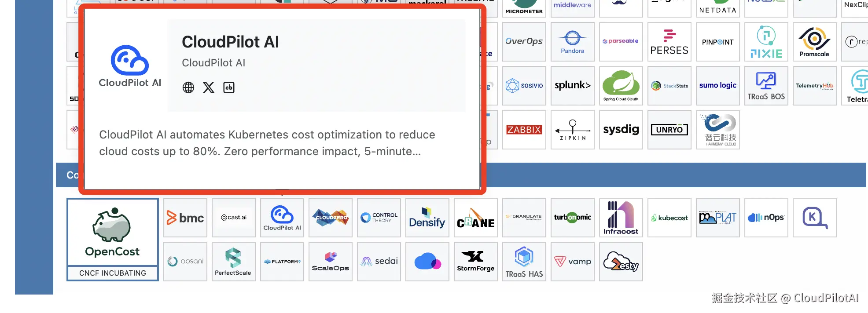This screenshot has width=868, height=313.
Task: Select the Zabbix logo card
Action: 524,130
